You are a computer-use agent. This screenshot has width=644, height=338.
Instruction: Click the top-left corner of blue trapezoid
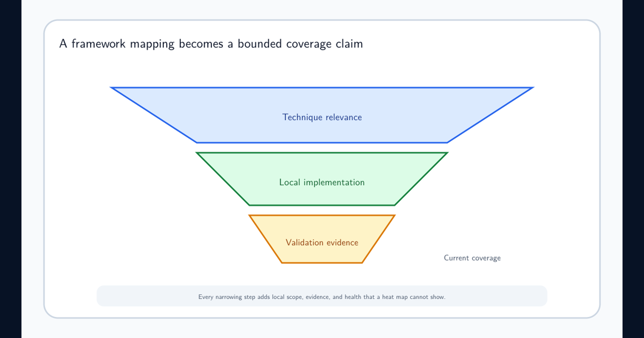tap(112, 87)
